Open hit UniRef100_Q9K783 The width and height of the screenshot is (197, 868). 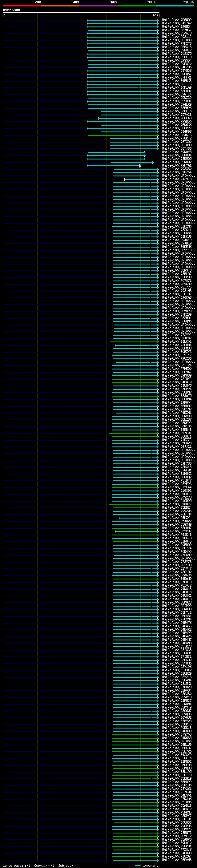pyautogui.click(x=177, y=463)
